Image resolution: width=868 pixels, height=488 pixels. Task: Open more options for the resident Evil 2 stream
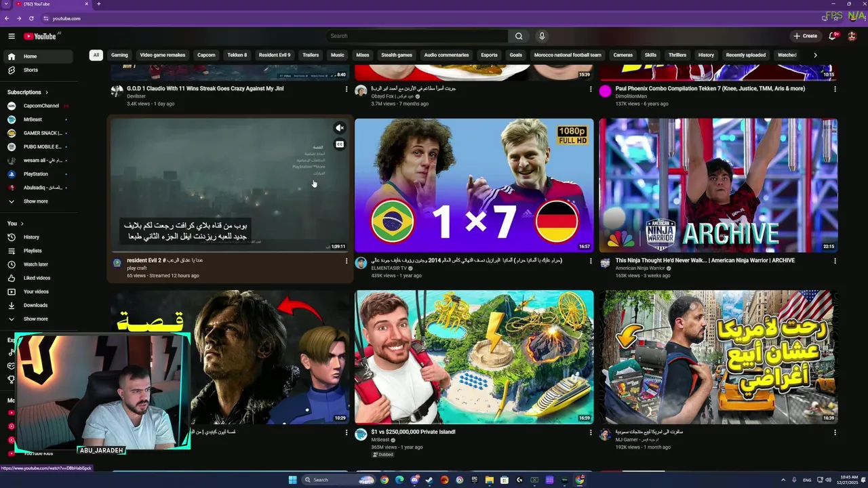coord(347,261)
